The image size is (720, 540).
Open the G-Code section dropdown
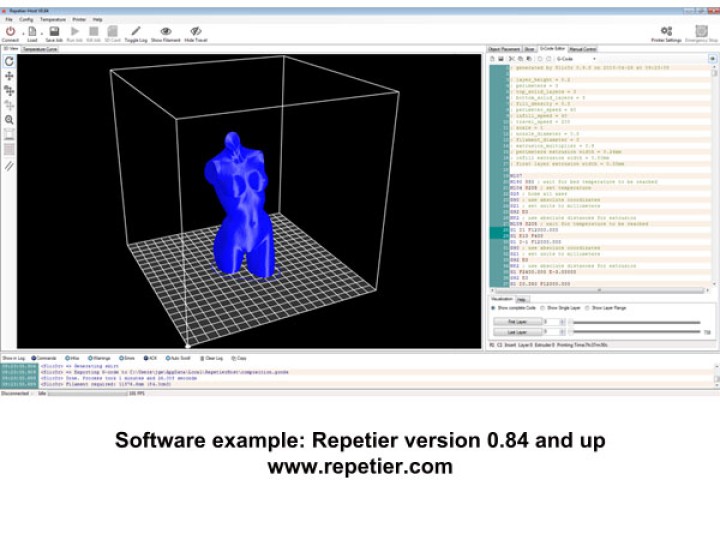576,59
